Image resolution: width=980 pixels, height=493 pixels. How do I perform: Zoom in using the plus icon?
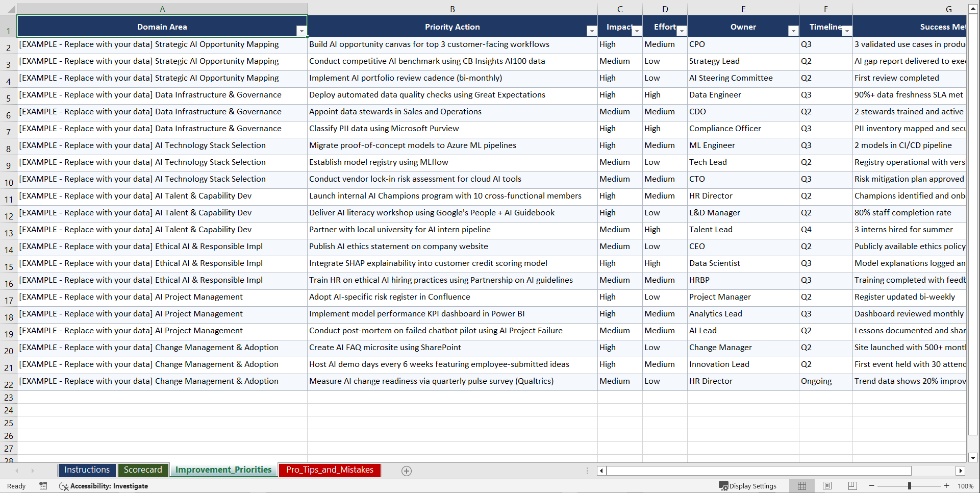pos(946,486)
